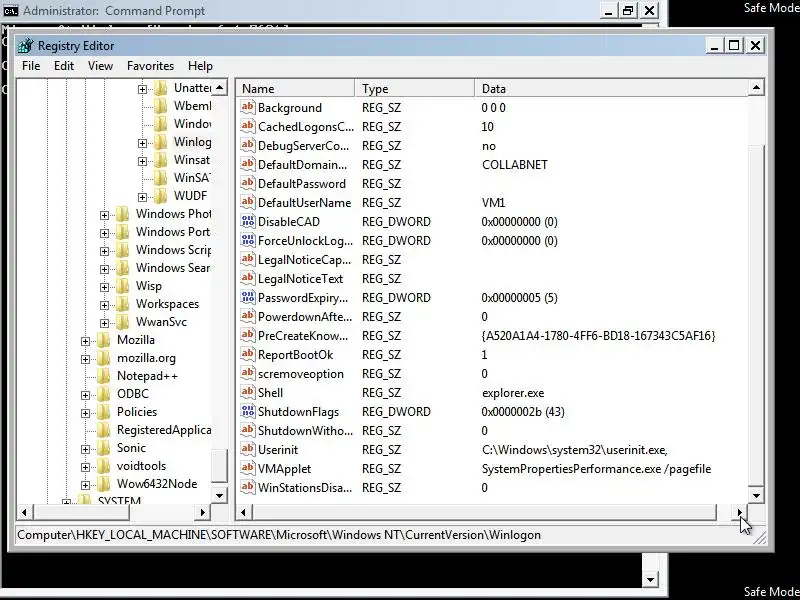Viewport: 800px width, 600px height.
Task: Open the Favorites menu
Action: (150, 66)
